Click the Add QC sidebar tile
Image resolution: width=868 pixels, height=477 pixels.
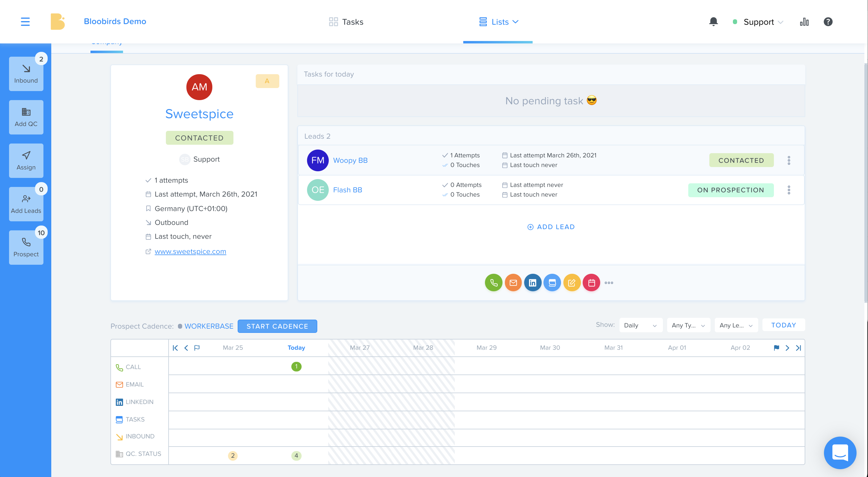pos(26,117)
